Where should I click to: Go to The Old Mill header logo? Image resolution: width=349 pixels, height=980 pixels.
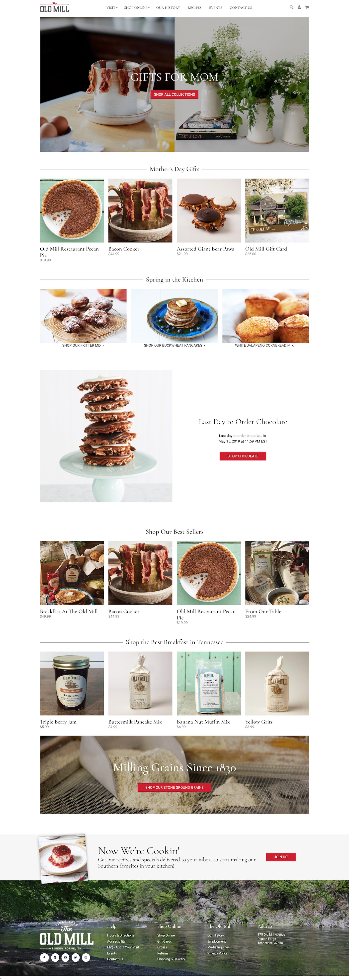tap(54, 8)
